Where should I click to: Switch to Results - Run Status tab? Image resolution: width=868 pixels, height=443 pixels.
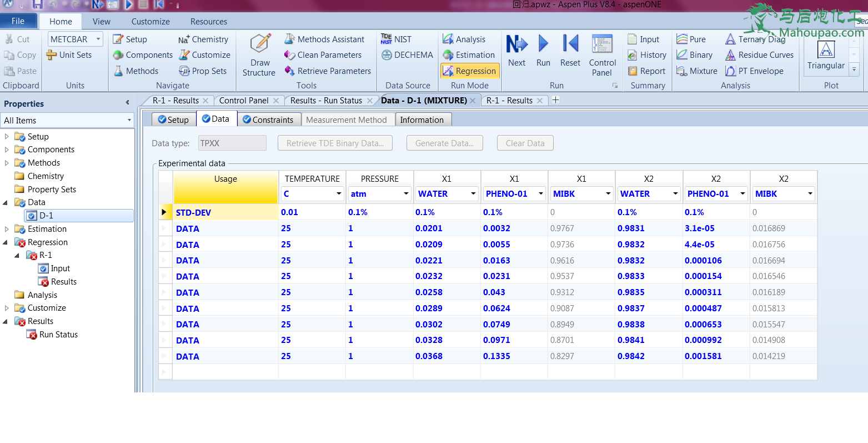tap(326, 101)
